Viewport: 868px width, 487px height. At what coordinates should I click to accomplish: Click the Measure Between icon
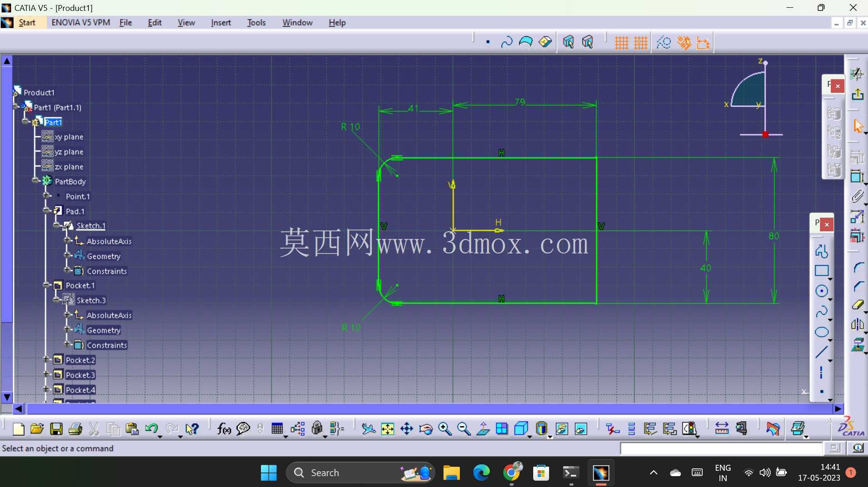[722, 429]
